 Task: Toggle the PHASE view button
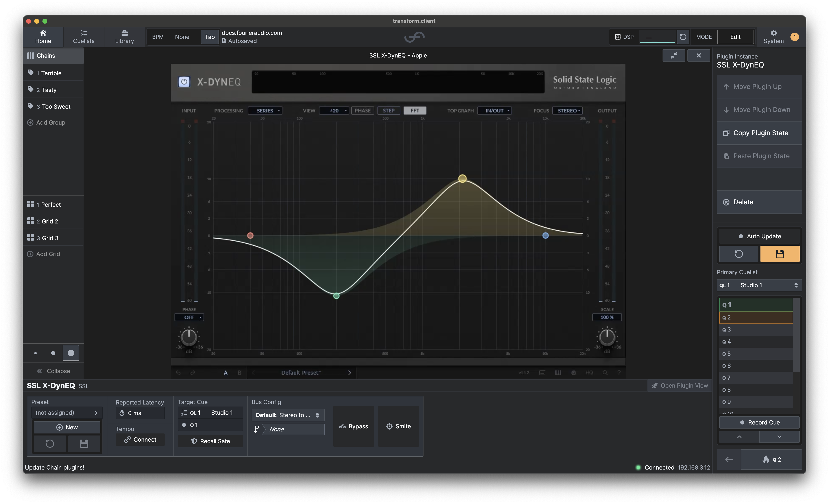click(x=362, y=111)
